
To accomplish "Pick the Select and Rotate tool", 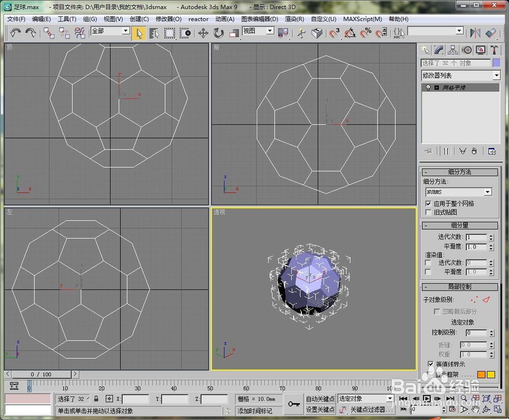I will click(x=218, y=33).
